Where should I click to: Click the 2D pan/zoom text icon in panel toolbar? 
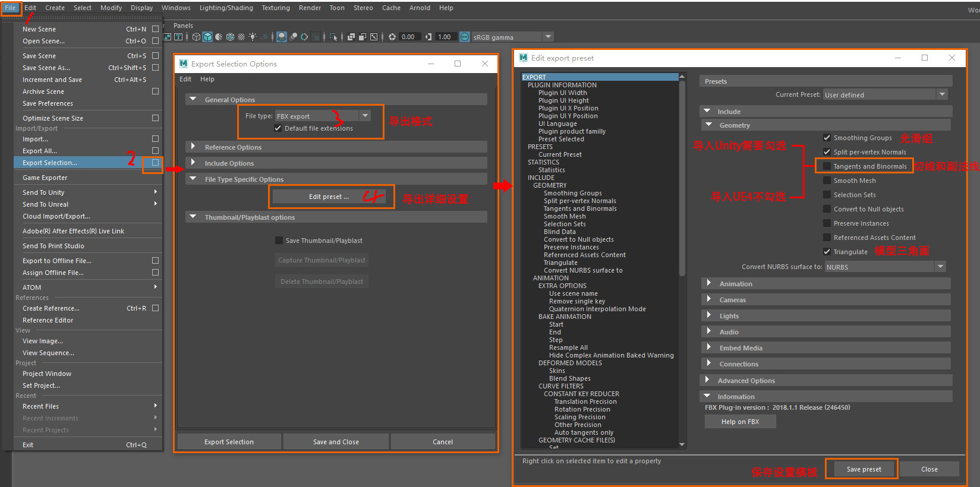tap(178, 37)
